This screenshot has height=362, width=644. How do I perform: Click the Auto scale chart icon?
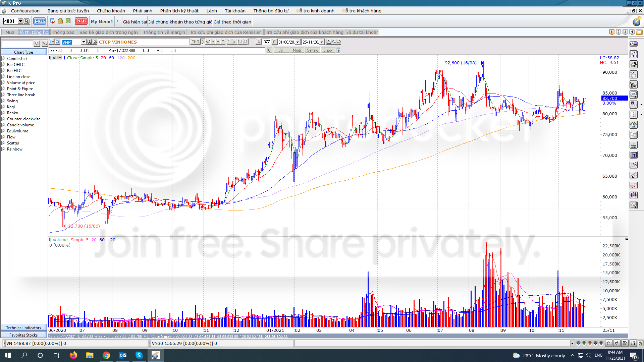coord(633,175)
